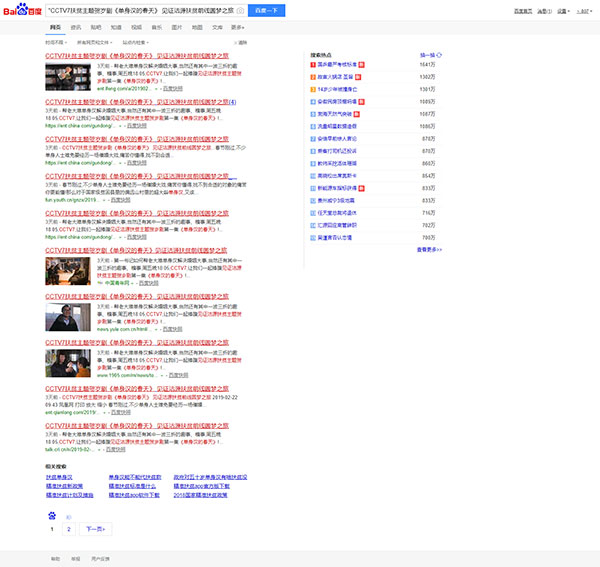Screen dimensions: 600x567
Task: Switch to the 图片 tab
Action: point(177,27)
